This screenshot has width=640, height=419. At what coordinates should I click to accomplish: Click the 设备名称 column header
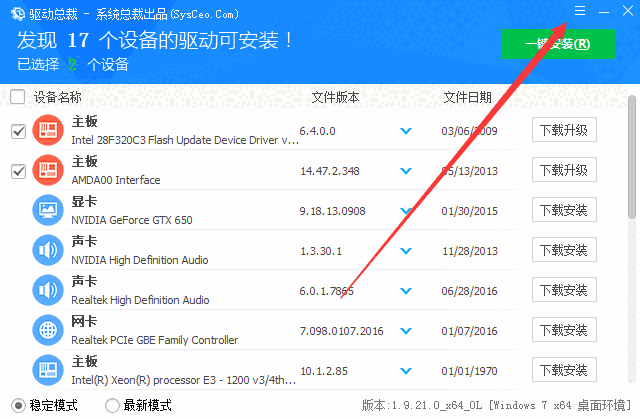58,97
